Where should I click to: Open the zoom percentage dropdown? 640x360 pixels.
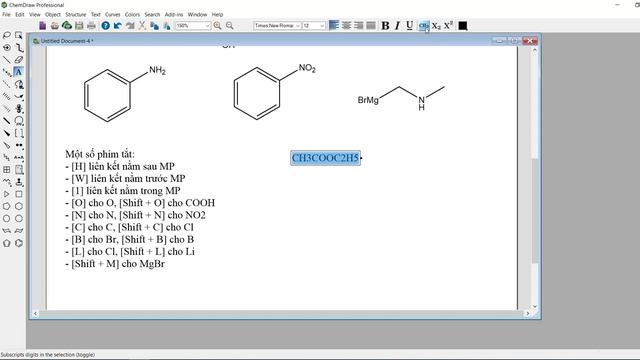[x=207, y=26]
